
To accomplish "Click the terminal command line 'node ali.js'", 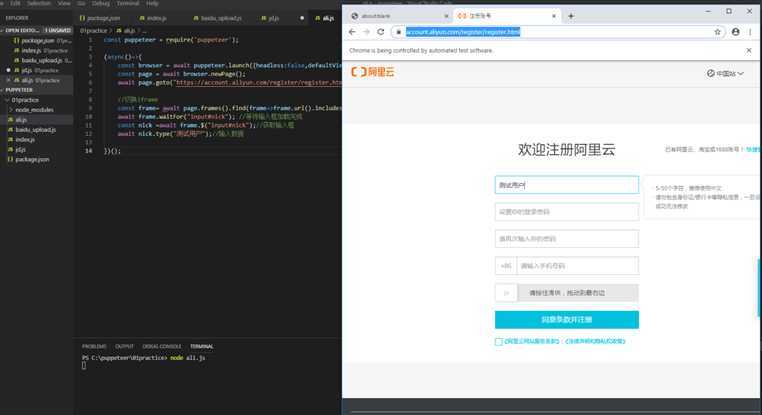I will tap(188, 358).
